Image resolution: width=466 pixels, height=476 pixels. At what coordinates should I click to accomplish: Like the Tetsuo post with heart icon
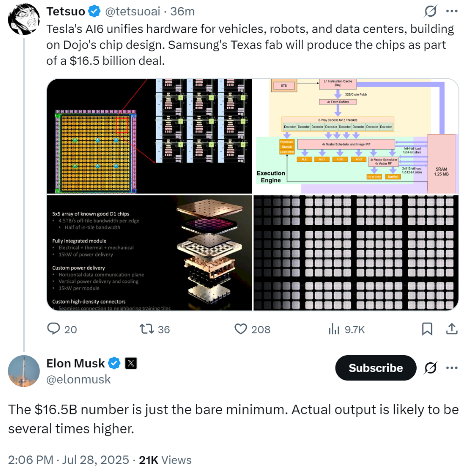click(240, 329)
